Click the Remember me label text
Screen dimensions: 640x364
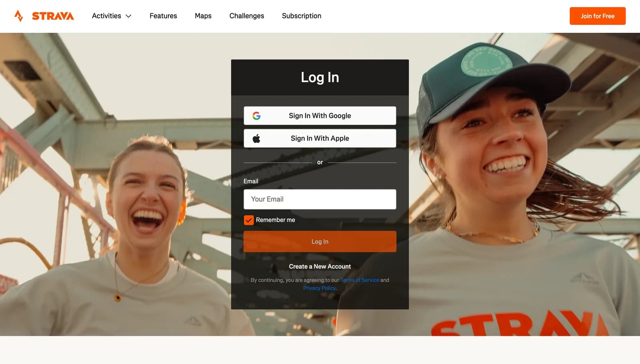276,220
